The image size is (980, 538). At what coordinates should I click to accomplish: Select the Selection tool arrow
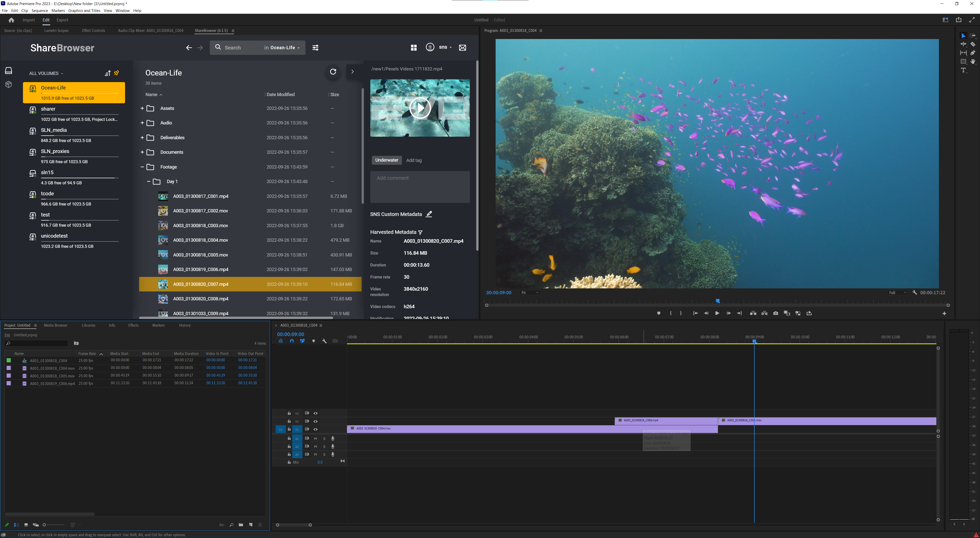pos(963,35)
